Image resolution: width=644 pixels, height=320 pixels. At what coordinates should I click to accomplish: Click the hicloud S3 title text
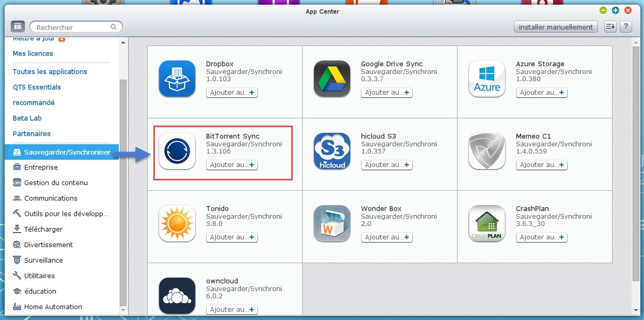379,136
